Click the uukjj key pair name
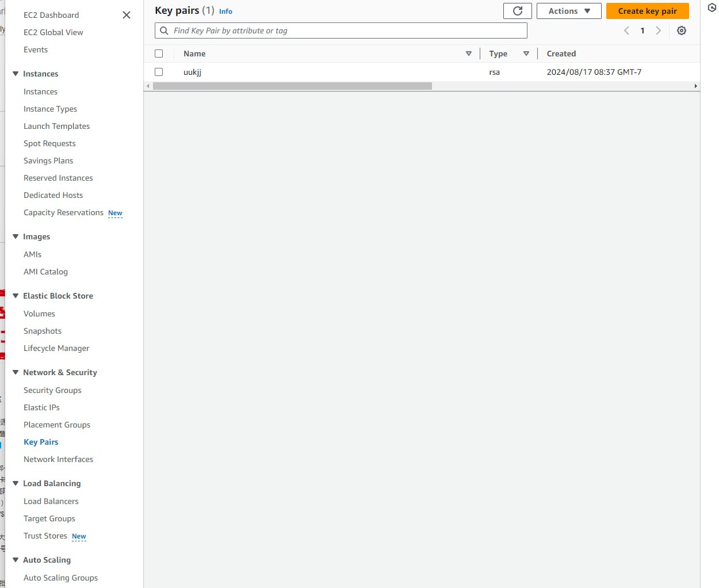Viewport: 719px width, 588px height. tap(192, 72)
